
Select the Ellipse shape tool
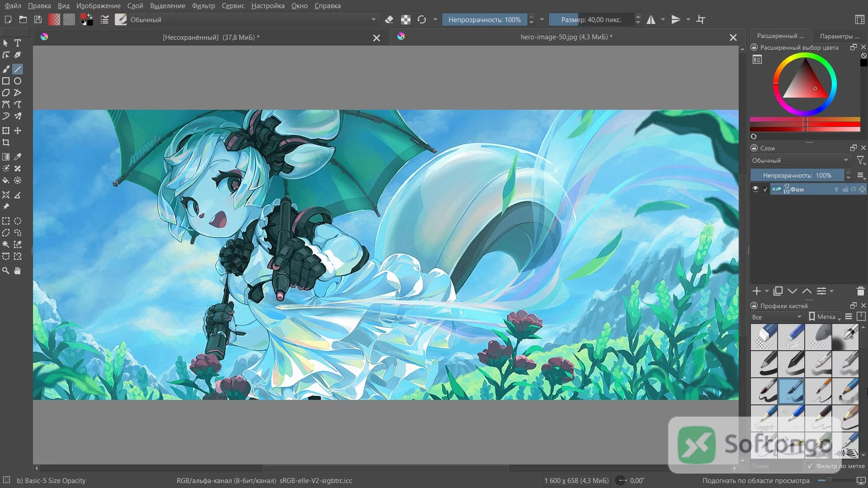tap(18, 81)
